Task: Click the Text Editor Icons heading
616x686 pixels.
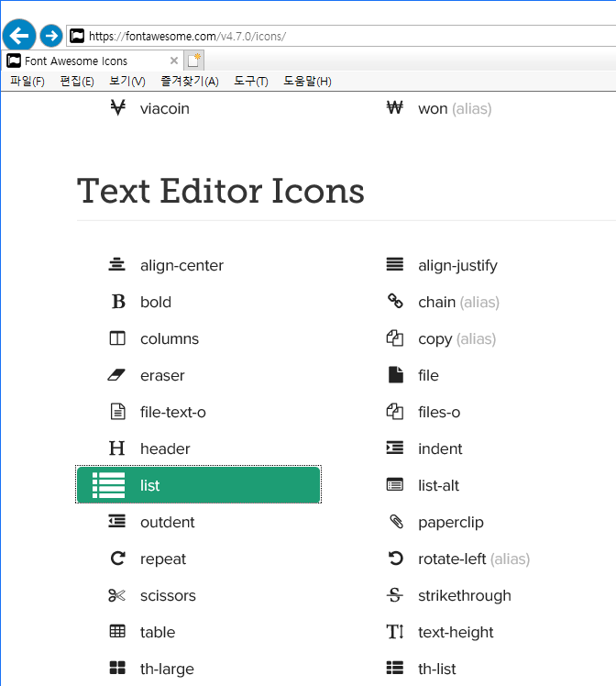Action: [221, 191]
